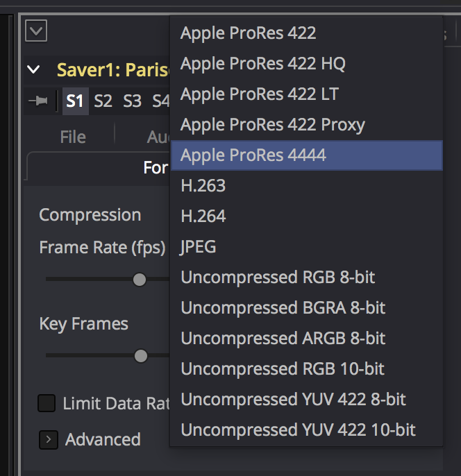Viewport: 461px width, 476px height.
Task: Choose Apple ProRes 422 HQ
Action: (306, 63)
